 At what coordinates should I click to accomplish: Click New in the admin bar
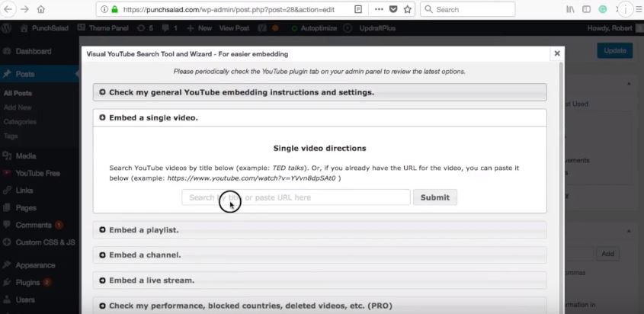tap(199, 28)
